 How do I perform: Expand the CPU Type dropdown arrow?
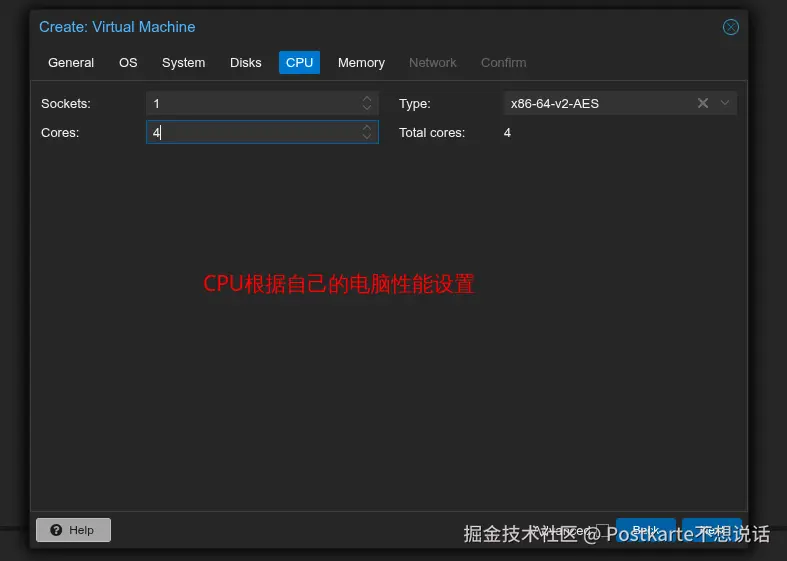click(725, 103)
